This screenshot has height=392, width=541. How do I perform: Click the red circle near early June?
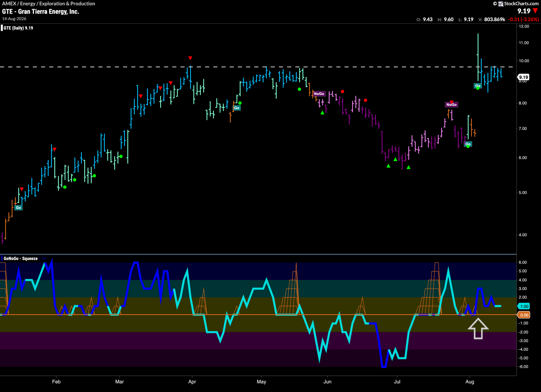coord(343,92)
